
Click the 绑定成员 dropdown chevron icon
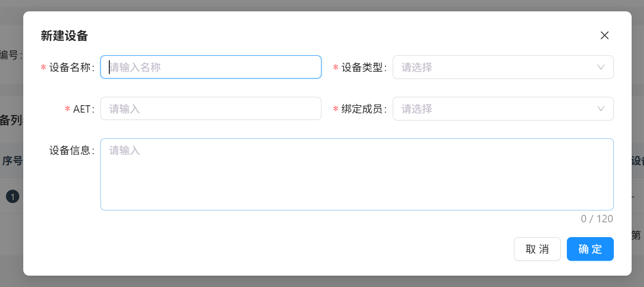click(x=600, y=109)
